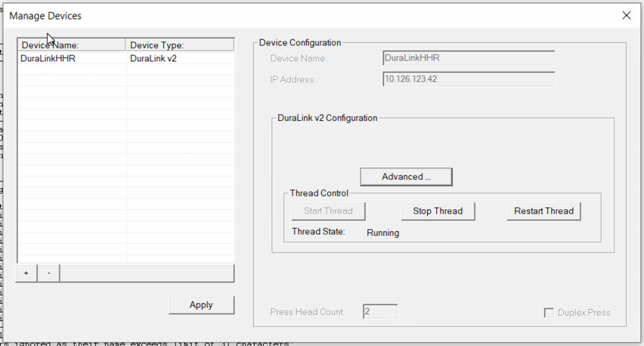The width and height of the screenshot is (644, 346).
Task: Select the DuraLinkHHR device row
Action: pos(126,58)
